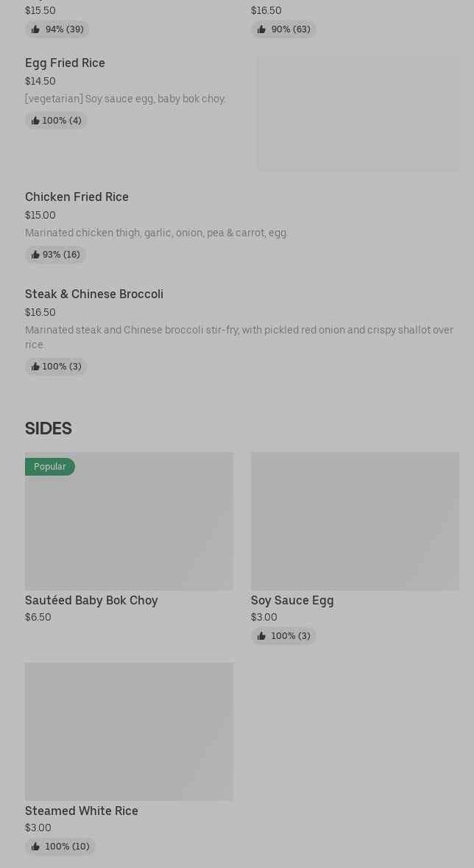Open the Sautéed Baby Bok Choy title

pyautogui.click(x=91, y=601)
